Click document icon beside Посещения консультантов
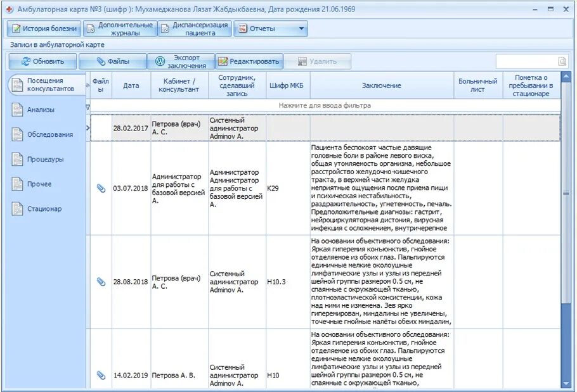 17,85
